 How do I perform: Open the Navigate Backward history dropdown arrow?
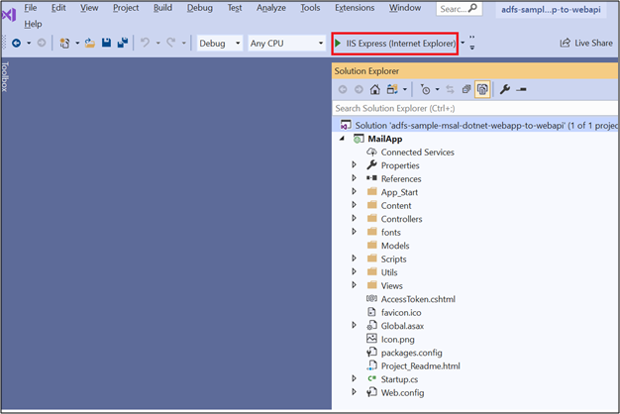coord(29,43)
